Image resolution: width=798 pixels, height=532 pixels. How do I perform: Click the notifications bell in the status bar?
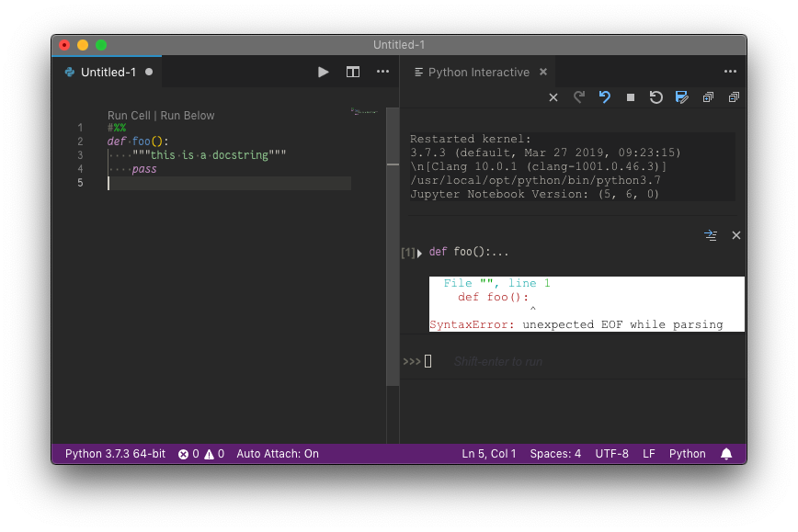click(726, 453)
